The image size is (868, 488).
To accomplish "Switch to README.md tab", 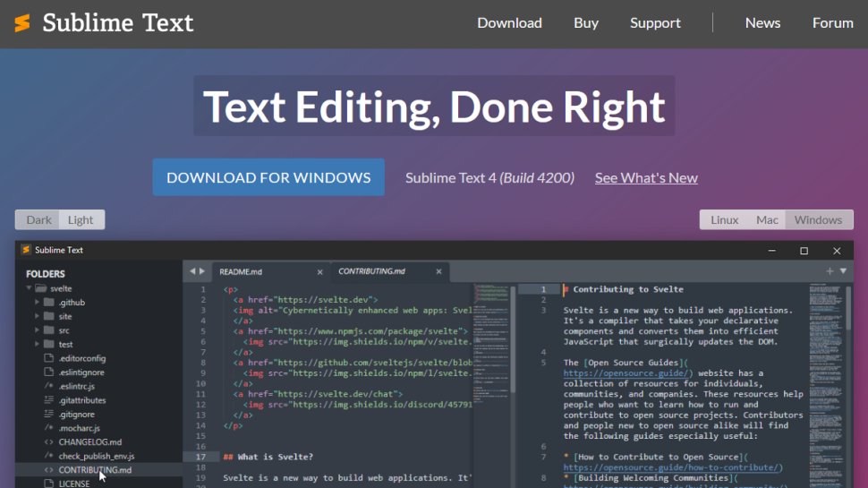I will [x=240, y=272].
